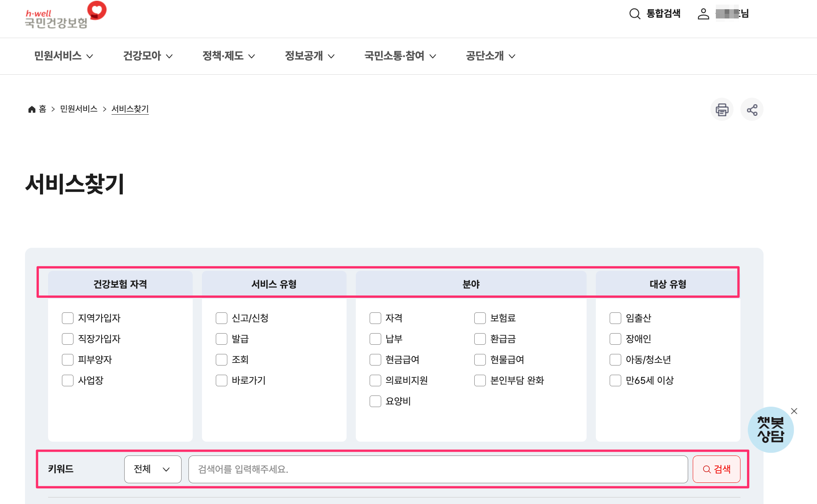817x504 pixels.
Task: Follow the 서비스찾기 breadcrumb link
Action: pyautogui.click(x=130, y=108)
